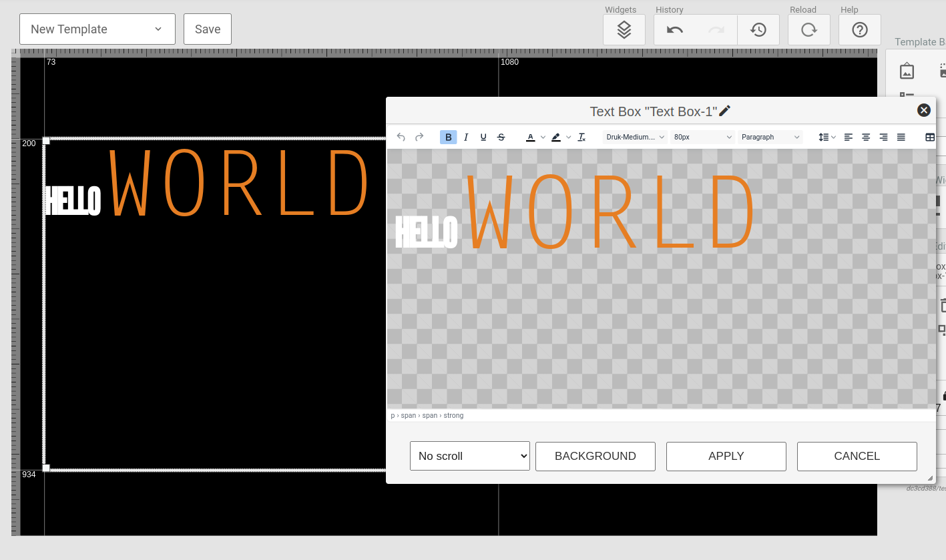Toggle off bold formatting
Viewport: 946px width, 560px height.
click(x=448, y=137)
